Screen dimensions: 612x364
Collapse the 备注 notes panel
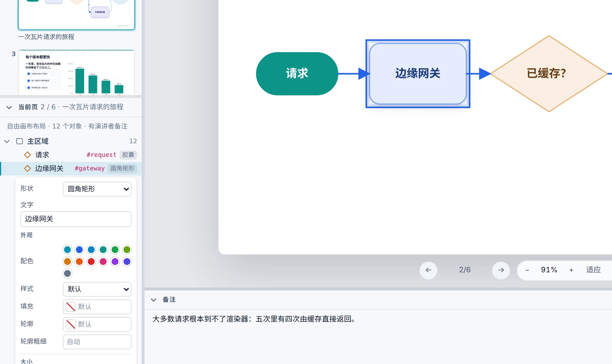click(x=154, y=300)
